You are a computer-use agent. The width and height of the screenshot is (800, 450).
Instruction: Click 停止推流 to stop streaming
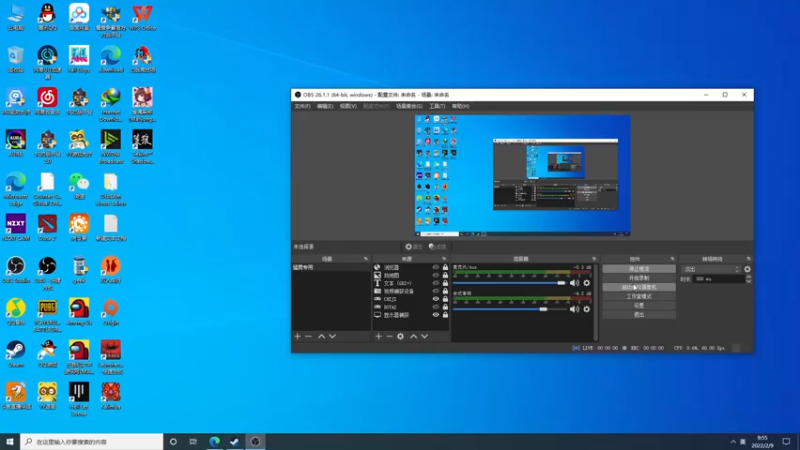tap(639, 269)
